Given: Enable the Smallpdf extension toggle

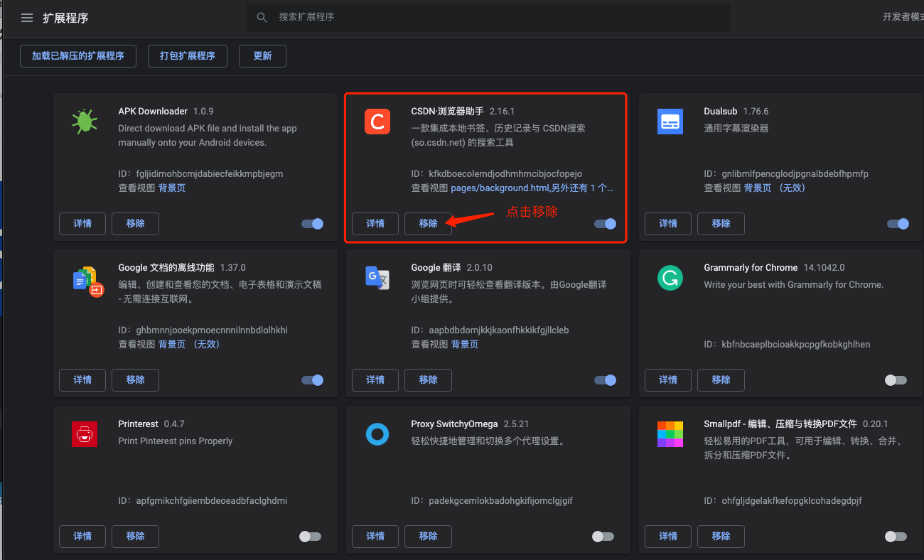Looking at the screenshot, I should click(896, 537).
